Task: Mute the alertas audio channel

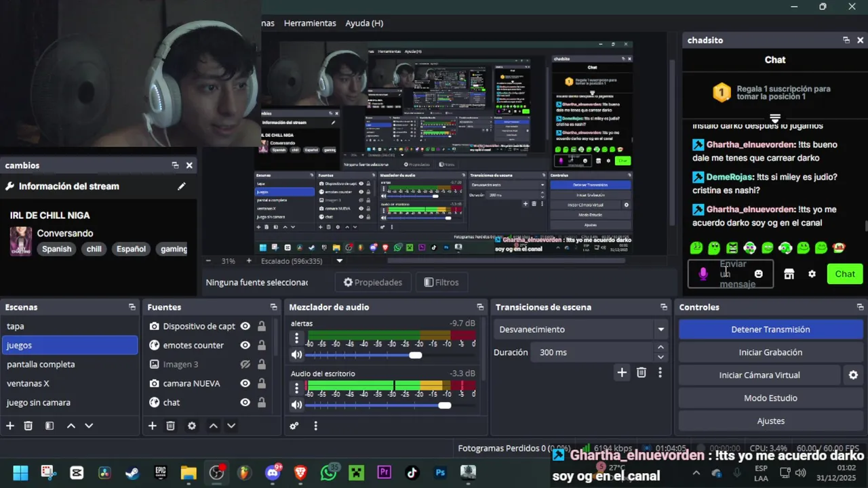Action: (296, 354)
